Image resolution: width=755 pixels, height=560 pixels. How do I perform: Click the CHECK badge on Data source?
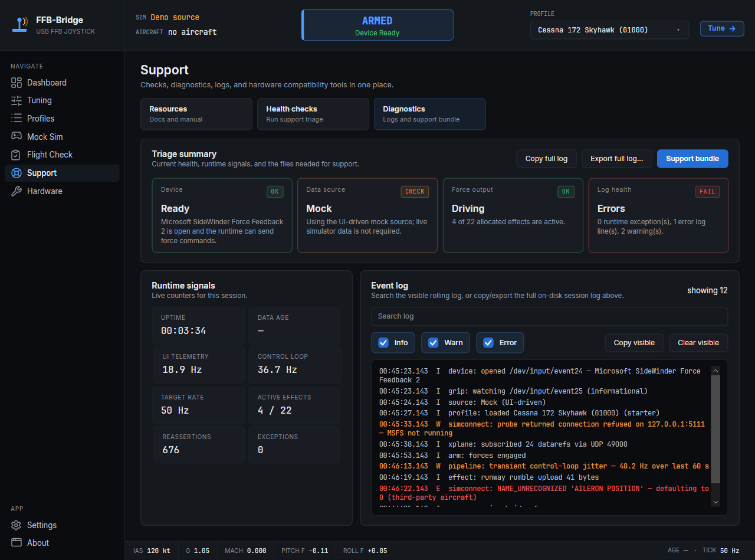point(415,191)
